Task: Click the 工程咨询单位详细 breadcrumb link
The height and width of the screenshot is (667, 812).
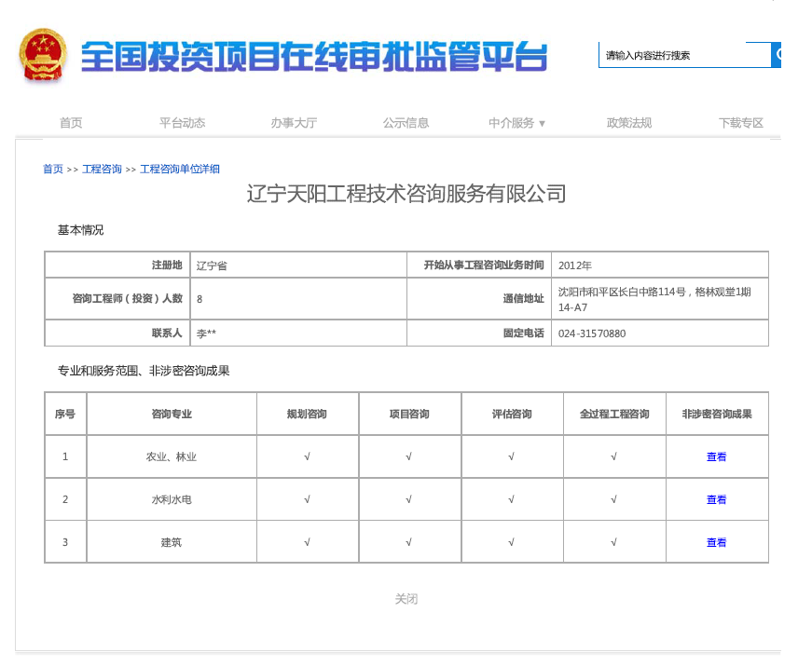Action: coord(180,170)
